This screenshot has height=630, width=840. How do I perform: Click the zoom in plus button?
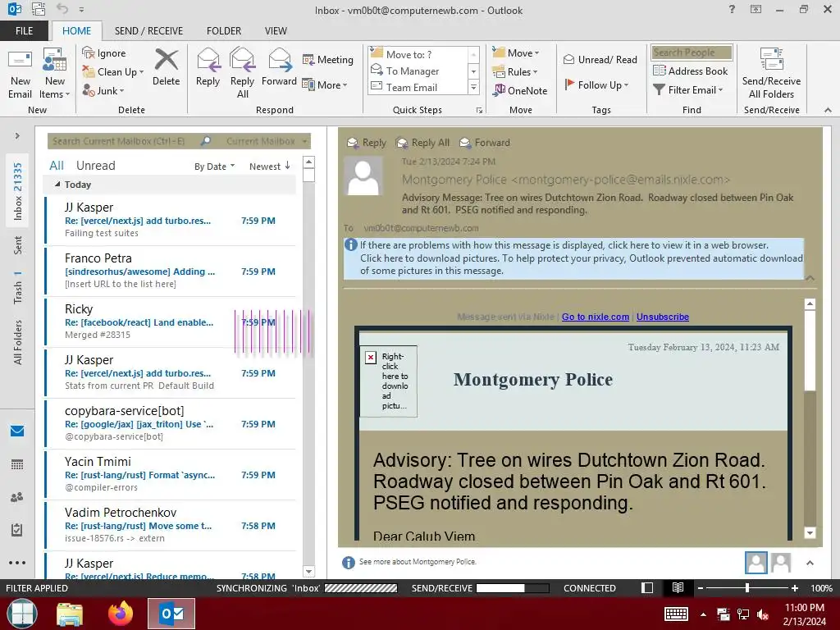pos(795,587)
